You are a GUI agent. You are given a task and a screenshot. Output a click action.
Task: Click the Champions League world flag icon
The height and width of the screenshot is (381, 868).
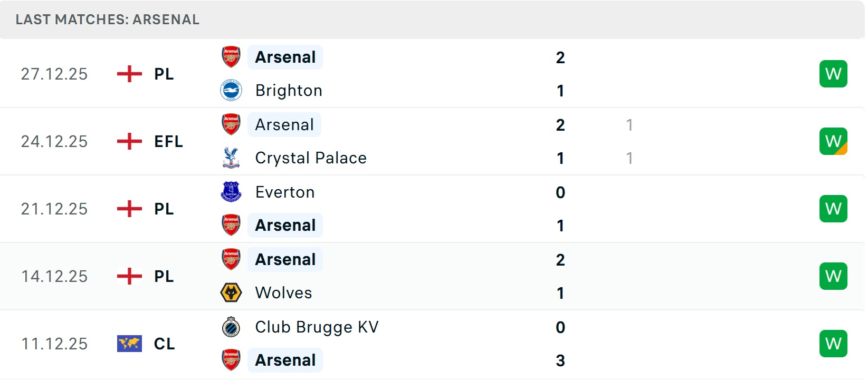(x=129, y=344)
